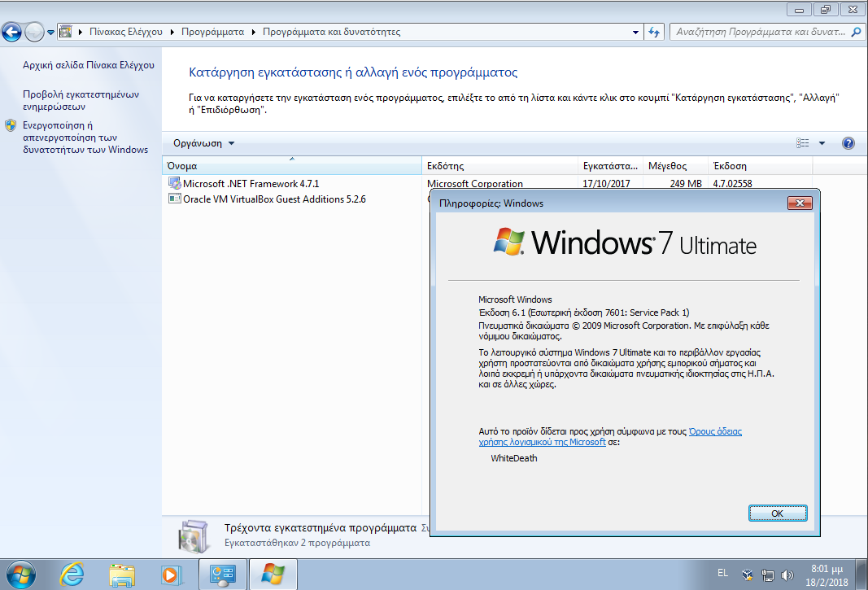This screenshot has width=868, height=590.
Task: Expand the view options dropdown arrow
Action: 822,143
